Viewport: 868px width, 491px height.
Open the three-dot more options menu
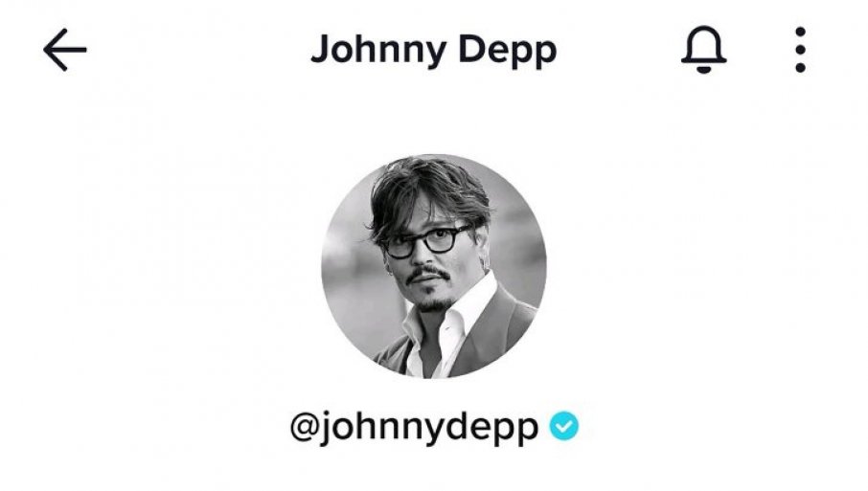pos(800,50)
